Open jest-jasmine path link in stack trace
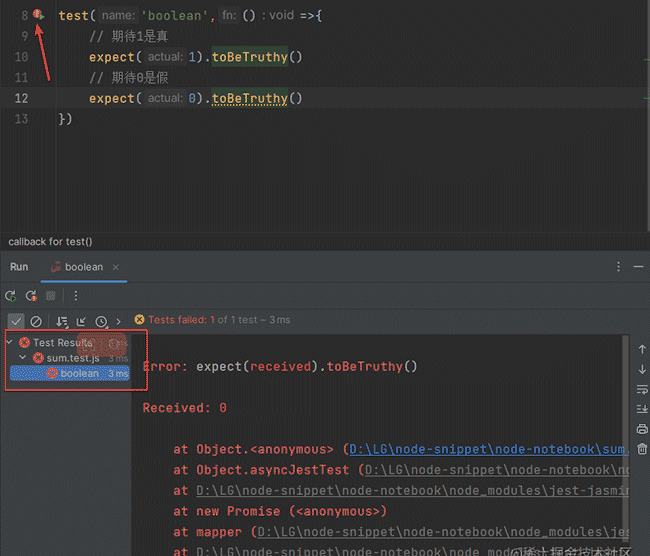 point(412,491)
